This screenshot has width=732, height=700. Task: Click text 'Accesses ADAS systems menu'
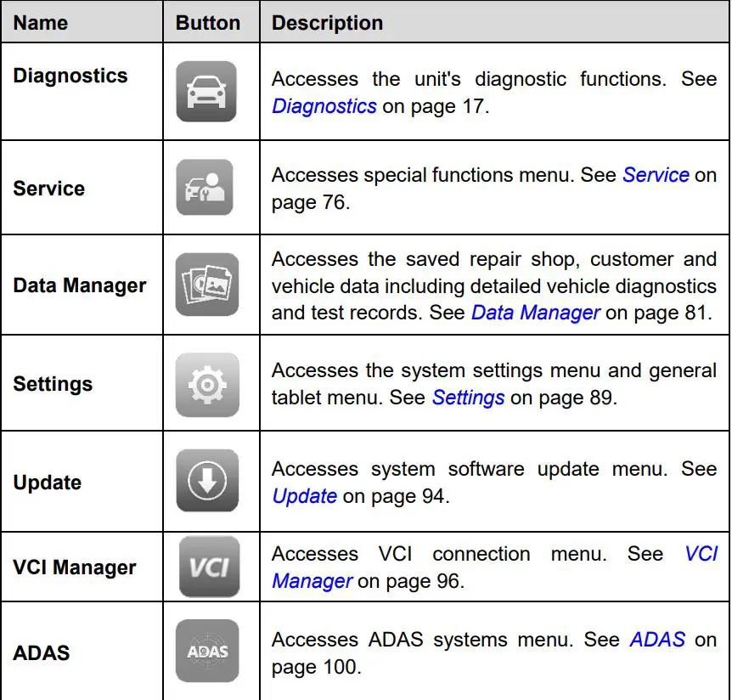point(423,640)
